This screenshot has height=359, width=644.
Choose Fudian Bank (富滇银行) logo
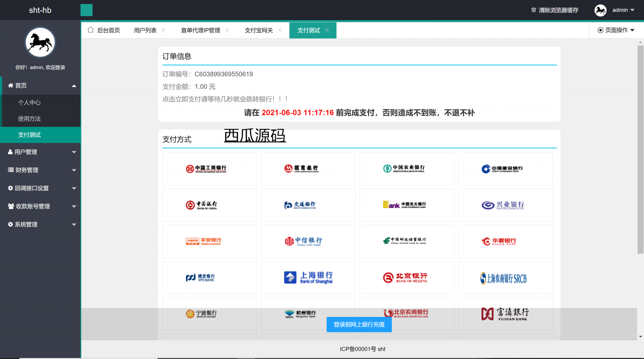point(505,314)
